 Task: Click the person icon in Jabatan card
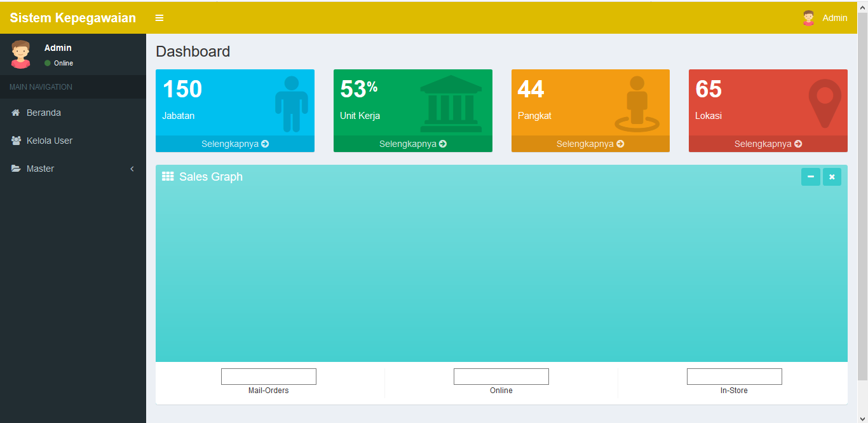291,104
